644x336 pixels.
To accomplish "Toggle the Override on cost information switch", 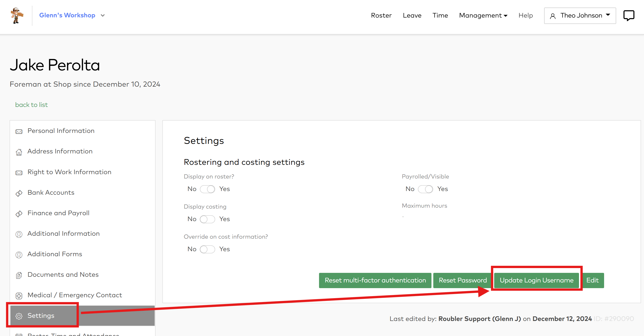I will tap(207, 249).
